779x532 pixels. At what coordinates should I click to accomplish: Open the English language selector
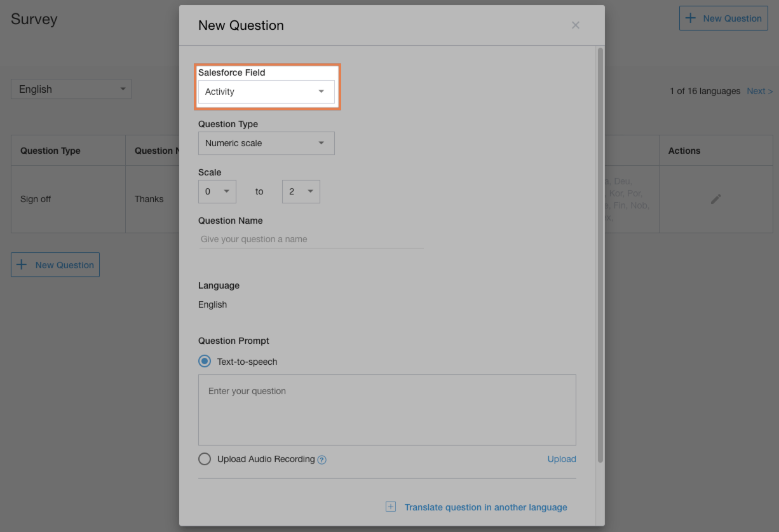(x=71, y=90)
